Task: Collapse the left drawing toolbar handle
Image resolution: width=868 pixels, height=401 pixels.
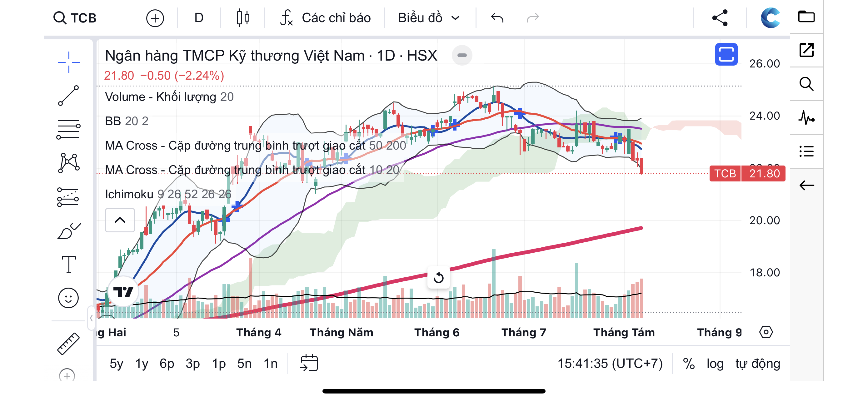Action: (91, 318)
